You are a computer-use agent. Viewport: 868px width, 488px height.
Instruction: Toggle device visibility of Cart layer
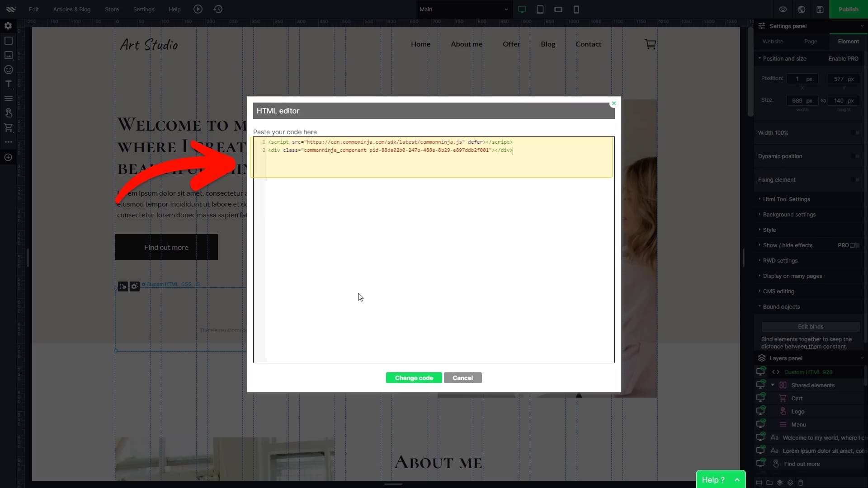pos(761,398)
